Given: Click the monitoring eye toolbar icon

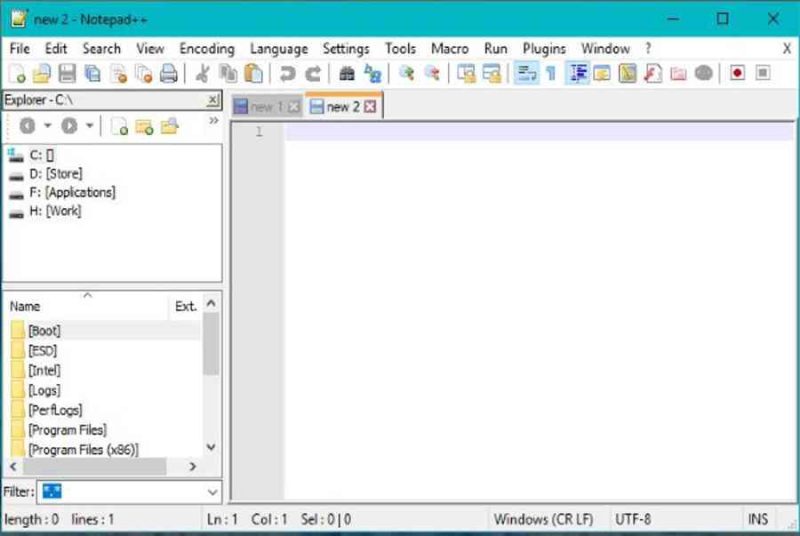Looking at the screenshot, I should pos(704,73).
